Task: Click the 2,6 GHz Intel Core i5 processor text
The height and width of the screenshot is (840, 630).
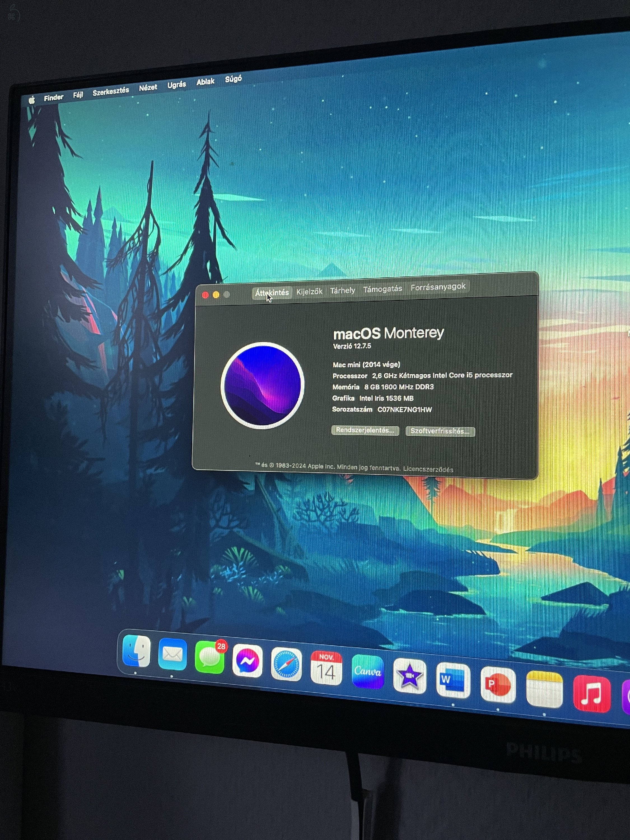Action: click(442, 375)
